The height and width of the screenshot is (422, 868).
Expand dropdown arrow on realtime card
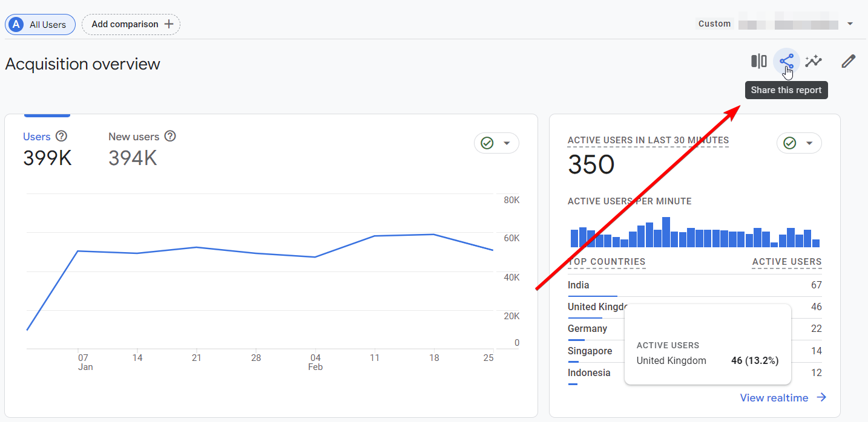click(x=809, y=143)
